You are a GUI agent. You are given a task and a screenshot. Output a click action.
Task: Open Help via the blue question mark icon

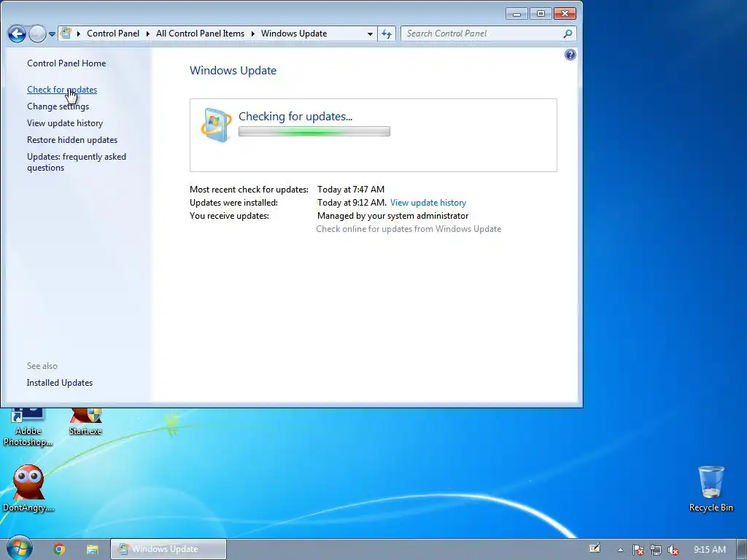[570, 55]
